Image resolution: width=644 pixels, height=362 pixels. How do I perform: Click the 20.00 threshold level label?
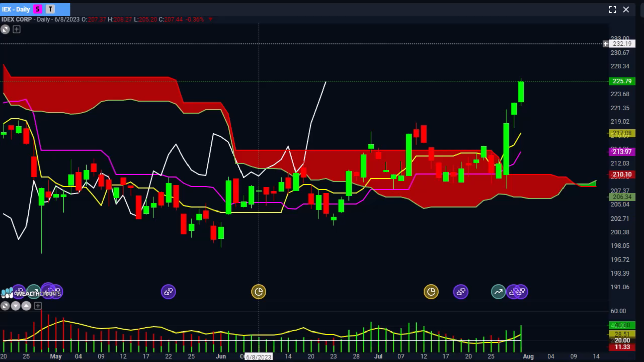point(622,340)
